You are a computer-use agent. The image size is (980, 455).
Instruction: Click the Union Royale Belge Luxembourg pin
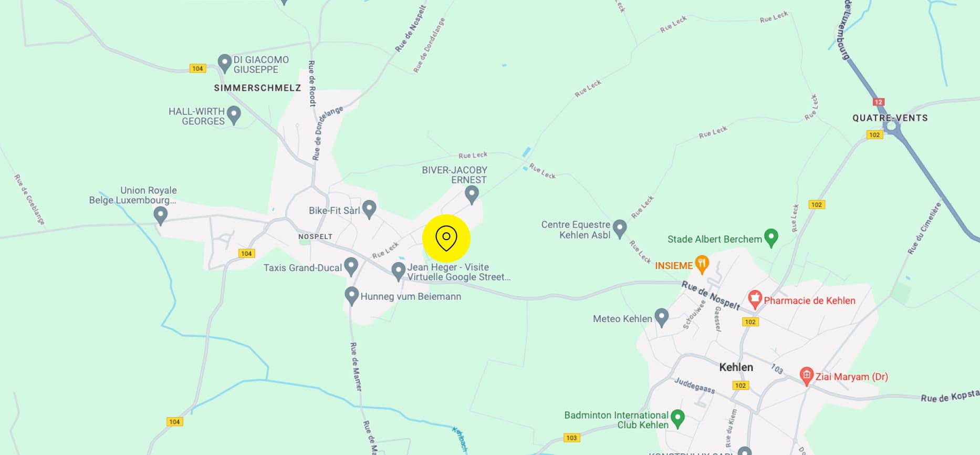[160, 215]
